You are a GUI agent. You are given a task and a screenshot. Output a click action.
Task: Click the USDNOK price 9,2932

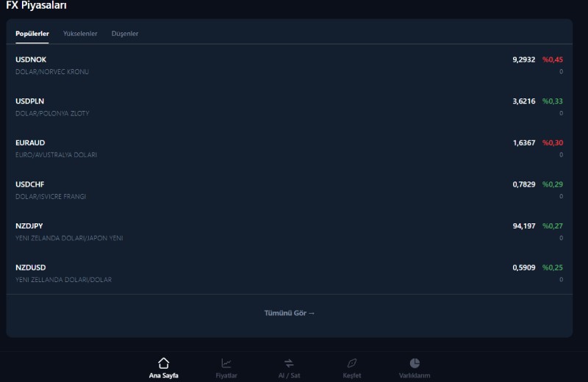(523, 60)
